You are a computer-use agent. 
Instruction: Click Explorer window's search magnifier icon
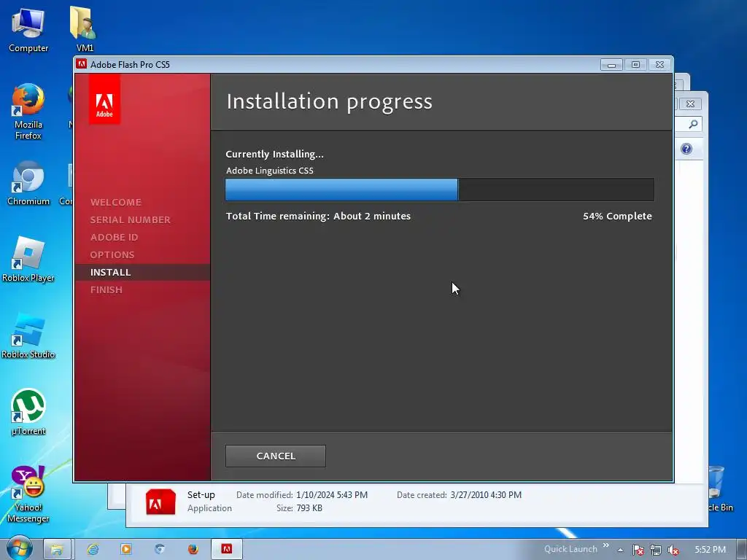click(693, 124)
